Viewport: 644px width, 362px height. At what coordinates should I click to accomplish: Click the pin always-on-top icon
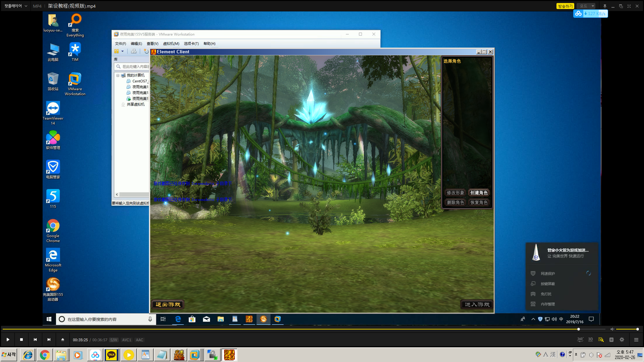pos(605,6)
